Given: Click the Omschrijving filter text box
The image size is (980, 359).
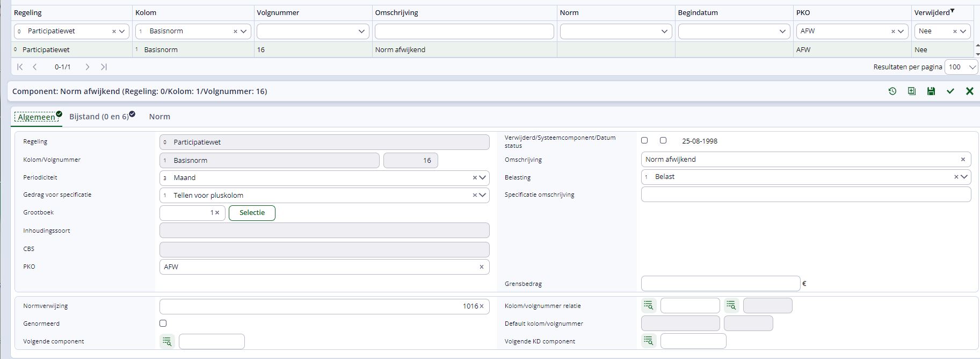Looking at the screenshot, I should (x=464, y=32).
